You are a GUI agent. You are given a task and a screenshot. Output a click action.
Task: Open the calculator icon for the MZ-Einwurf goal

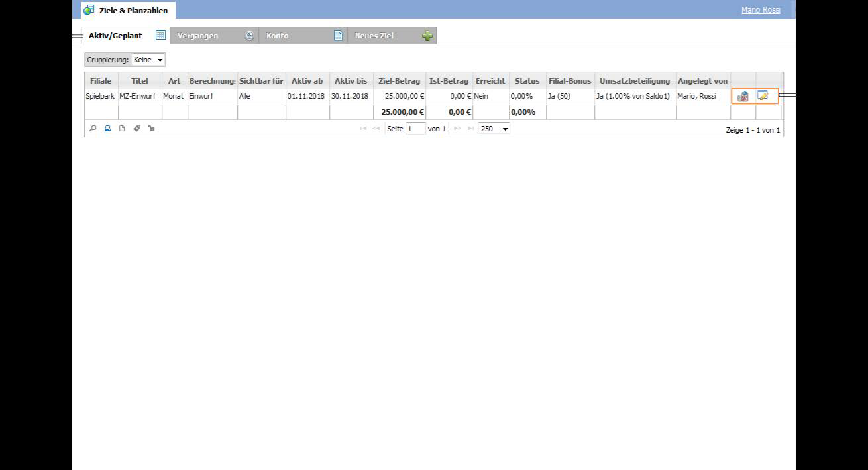(743, 96)
